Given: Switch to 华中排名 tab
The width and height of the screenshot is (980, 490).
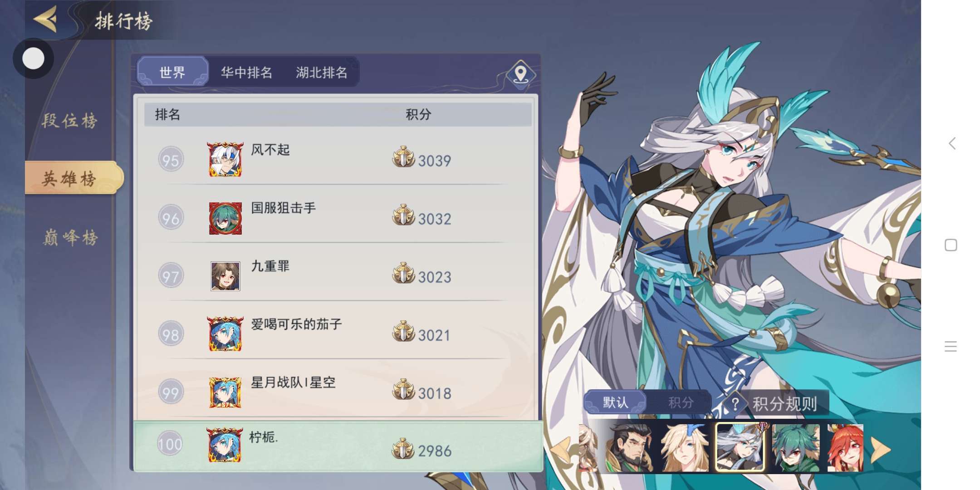Looking at the screenshot, I should pyautogui.click(x=246, y=72).
